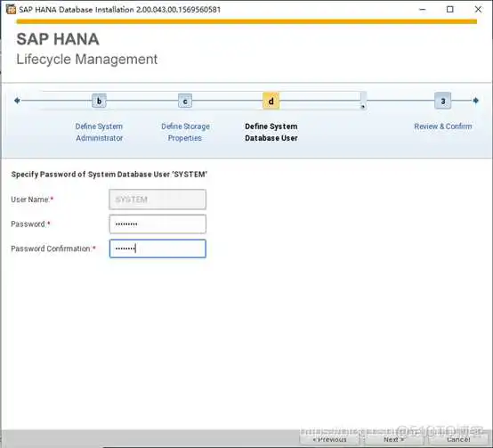Cancel the installation wizard
Image resolution: width=493 pixels, height=448 pixels.
(x=458, y=439)
